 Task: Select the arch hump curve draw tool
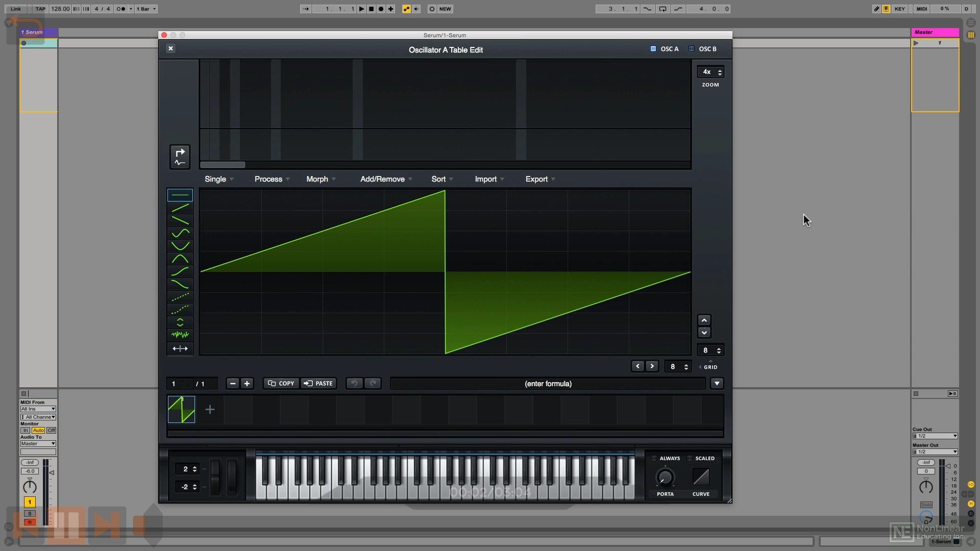(180, 259)
